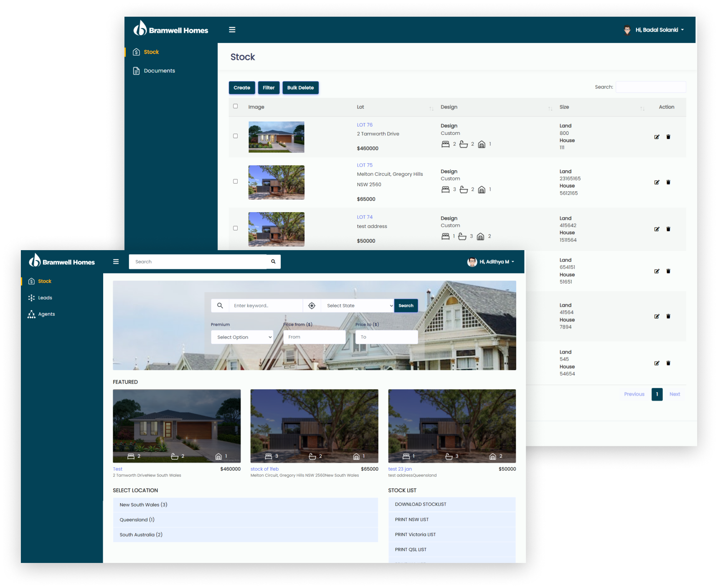Open the Premium Select Option dropdown
718x588 pixels.
[x=242, y=337]
